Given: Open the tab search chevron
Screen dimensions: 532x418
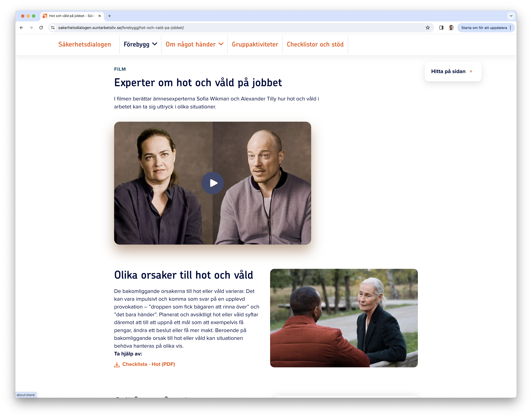Looking at the screenshot, I should click(x=511, y=16).
